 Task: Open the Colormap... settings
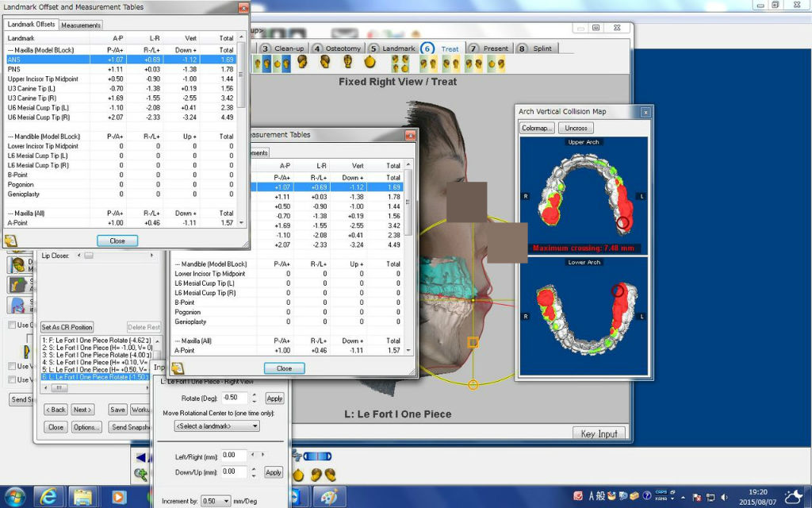click(x=537, y=128)
